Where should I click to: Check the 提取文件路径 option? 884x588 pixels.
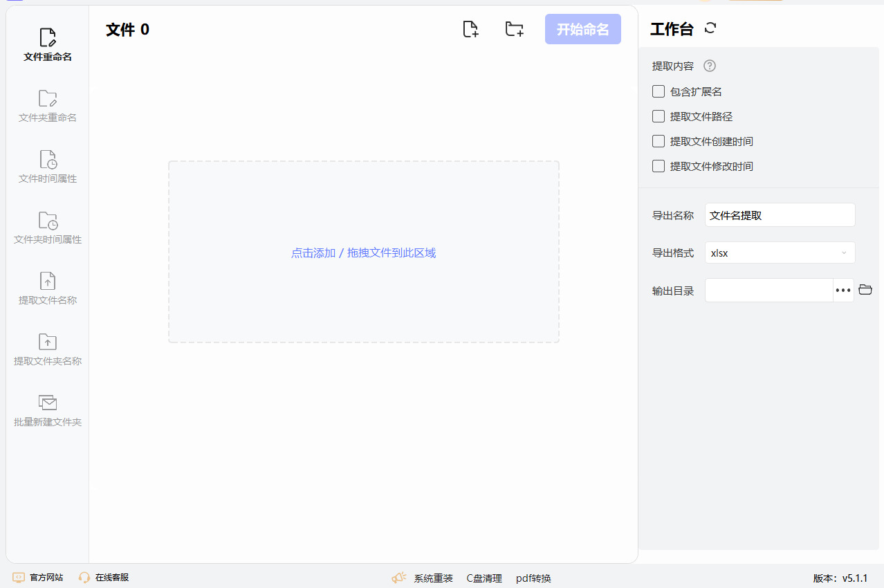659,116
